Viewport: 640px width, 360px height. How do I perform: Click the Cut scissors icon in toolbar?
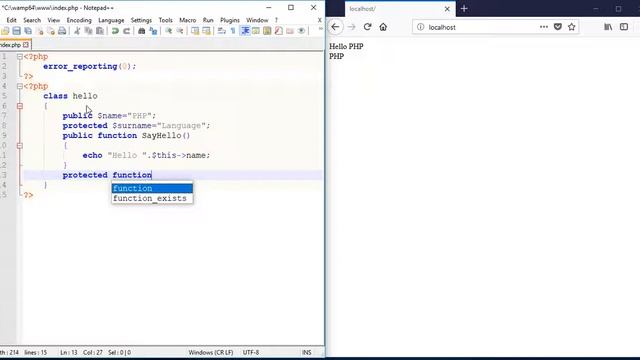[x=77, y=31]
